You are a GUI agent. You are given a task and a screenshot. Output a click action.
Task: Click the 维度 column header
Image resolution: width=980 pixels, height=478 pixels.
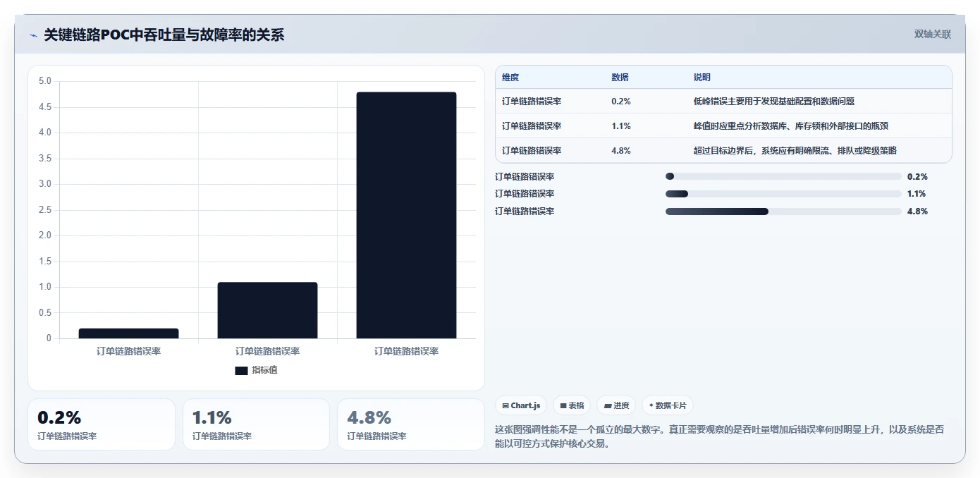(x=510, y=78)
